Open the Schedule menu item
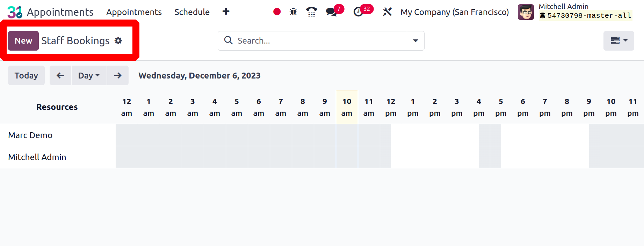The image size is (644, 246). click(x=192, y=12)
